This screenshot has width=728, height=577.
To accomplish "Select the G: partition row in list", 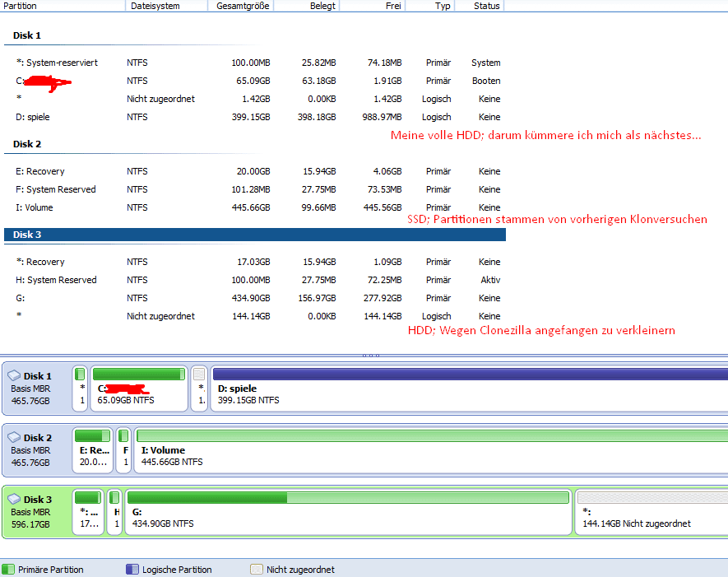I will 254,298.
